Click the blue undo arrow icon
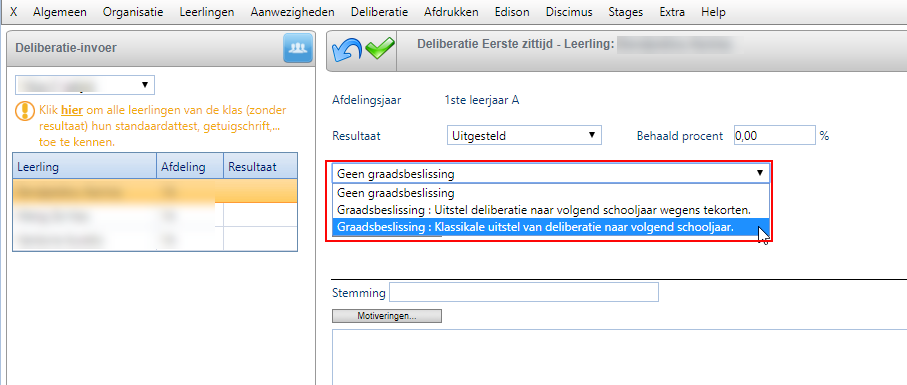The width and height of the screenshot is (907, 385). [346, 50]
